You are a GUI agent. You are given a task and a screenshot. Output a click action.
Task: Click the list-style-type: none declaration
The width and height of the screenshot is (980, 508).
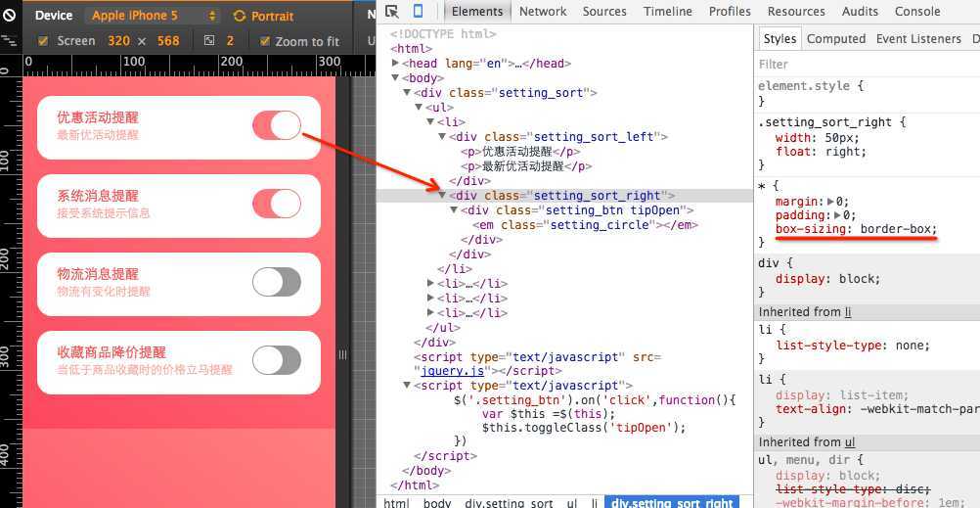pyautogui.click(x=853, y=346)
